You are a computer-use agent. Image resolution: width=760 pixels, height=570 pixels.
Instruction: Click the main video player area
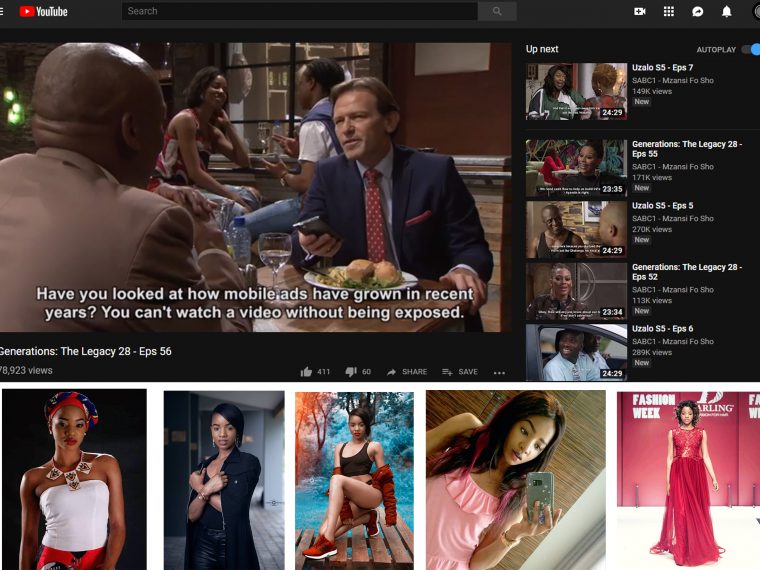[x=255, y=187]
